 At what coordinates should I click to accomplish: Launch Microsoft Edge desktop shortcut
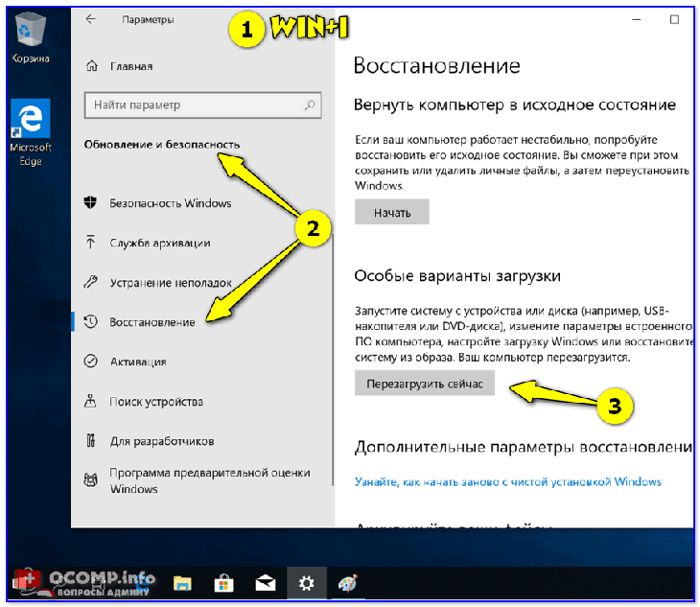pyautogui.click(x=31, y=133)
